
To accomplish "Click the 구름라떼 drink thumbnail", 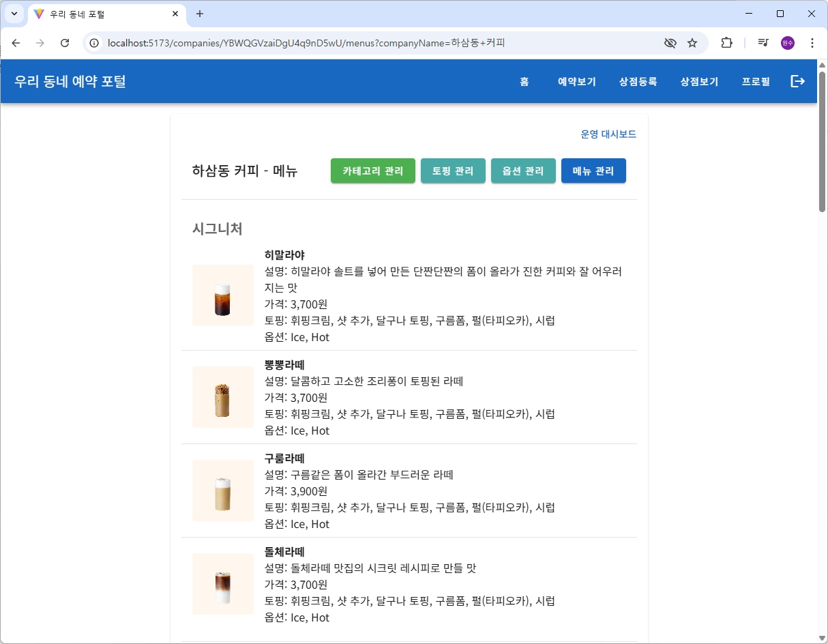I will tap(223, 491).
